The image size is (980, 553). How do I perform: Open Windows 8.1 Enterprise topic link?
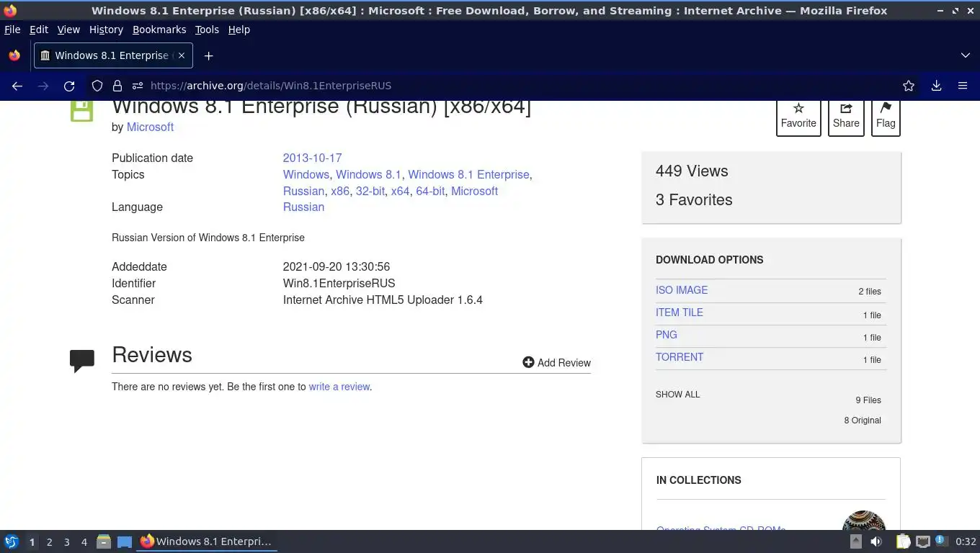pyautogui.click(x=468, y=174)
